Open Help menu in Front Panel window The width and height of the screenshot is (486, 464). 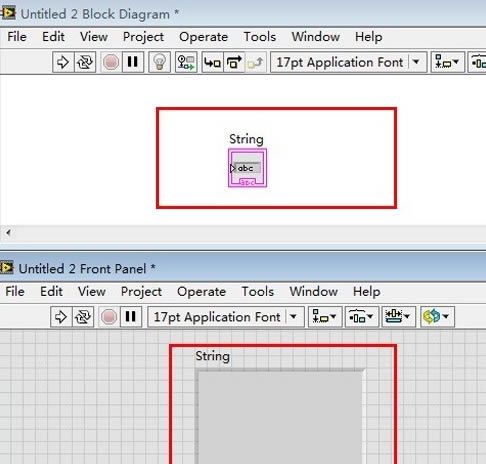point(366,292)
